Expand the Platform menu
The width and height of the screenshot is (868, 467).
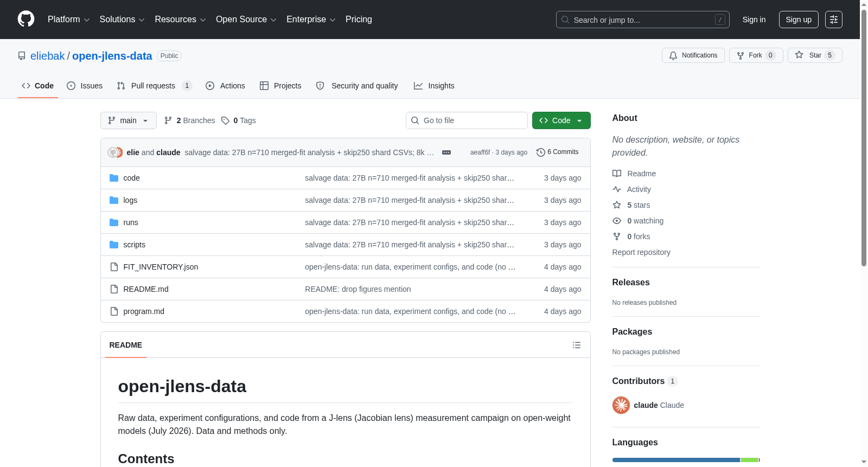tap(68, 20)
